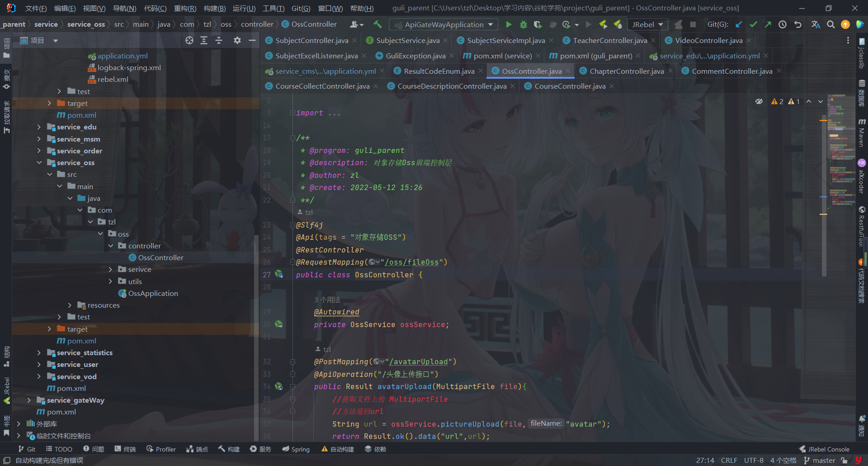This screenshot has height=466, width=868.
Task: Start debugging with the bug icon
Action: (523, 24)
